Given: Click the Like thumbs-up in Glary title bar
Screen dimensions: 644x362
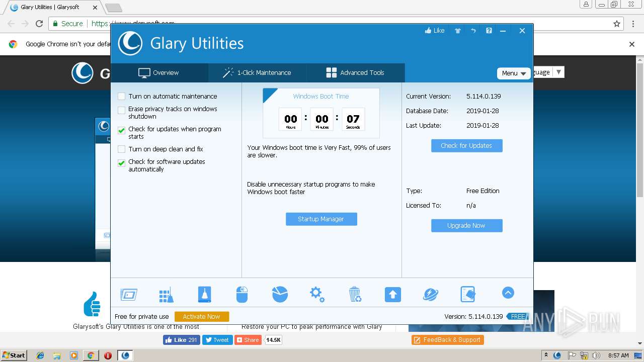Looking at the screenshot, I should [x=435, y=31].
